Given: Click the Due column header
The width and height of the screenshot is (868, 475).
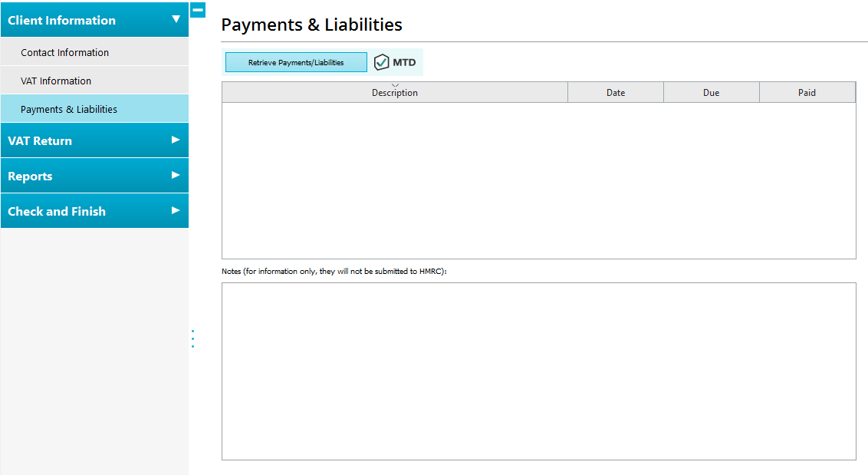Looking at the screenshot, I should (x=711, y=93).
